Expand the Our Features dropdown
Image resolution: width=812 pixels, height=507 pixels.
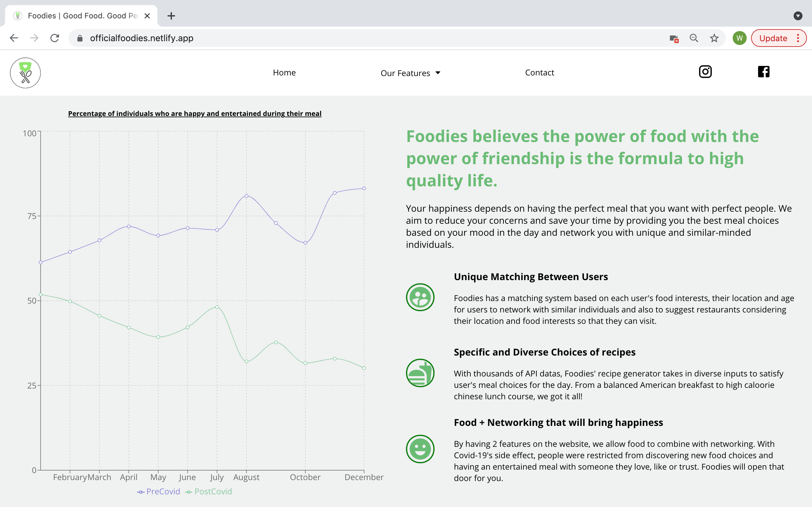[410, 73]
